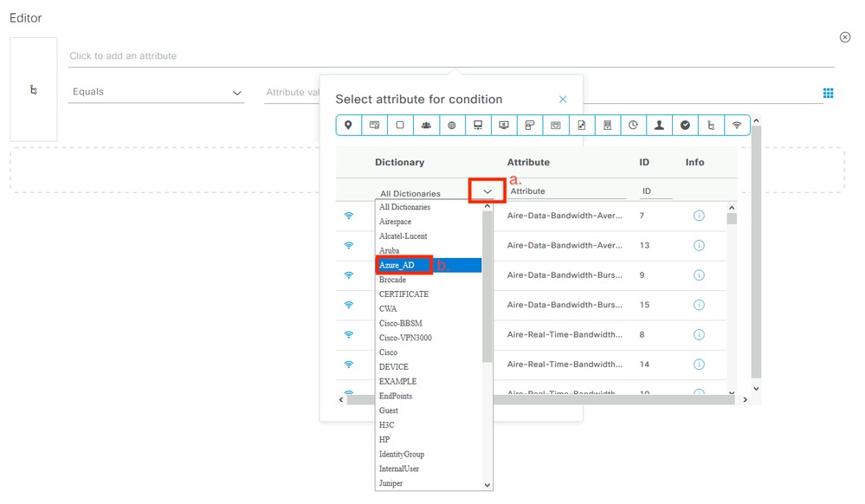
Task: Select the user attribute filter icon
Action: tap(659, 125)
